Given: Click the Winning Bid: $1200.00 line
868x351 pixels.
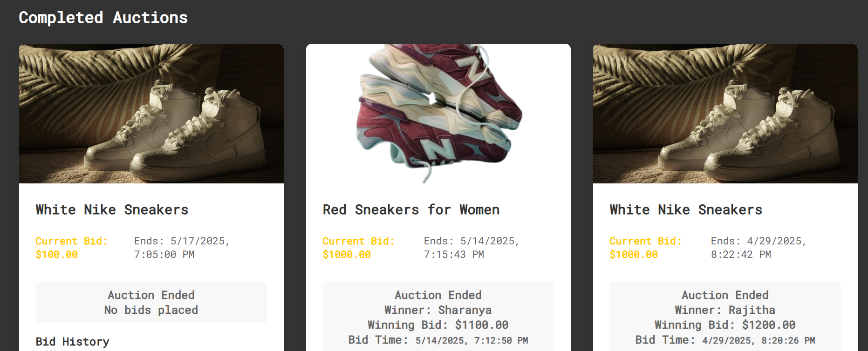Looking at the screenshot, I should pyautogui.click(x=725, y=325).
